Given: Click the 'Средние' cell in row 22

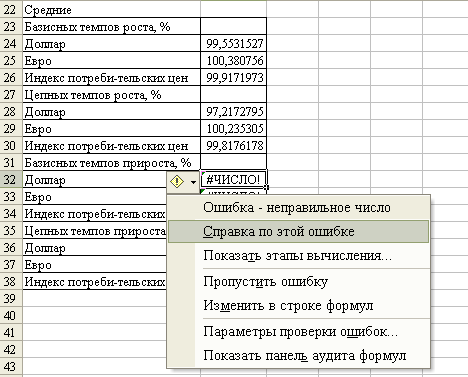Looking at the screenshot, I should point(111,10).
